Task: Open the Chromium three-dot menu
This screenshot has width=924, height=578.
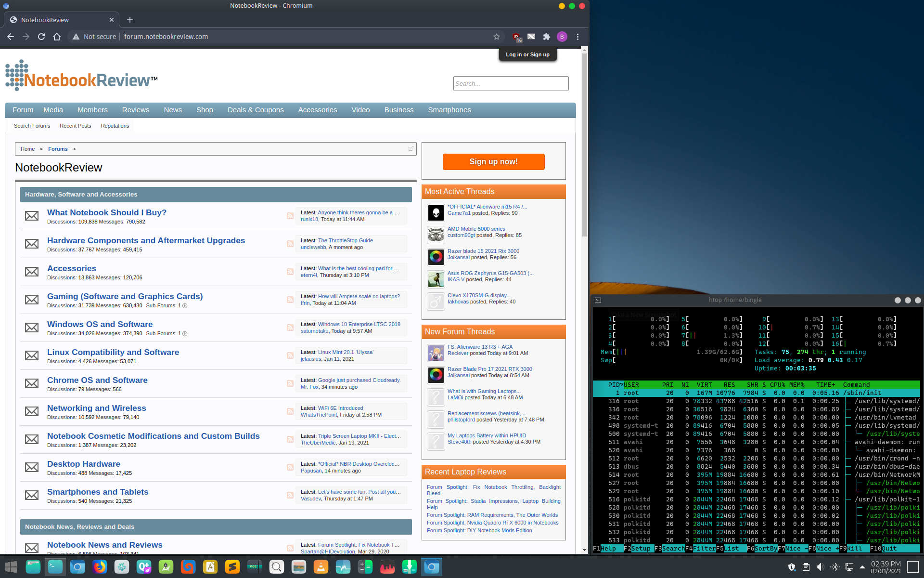Action: tap(577, 37)
